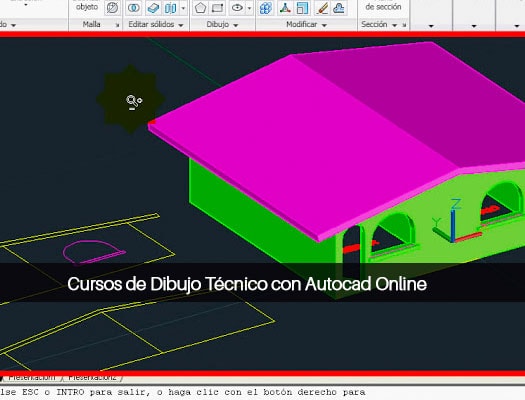Click the 3D array cubes icon
The width and height of the screenshot is (525, 400).
[x=266, y=8]
